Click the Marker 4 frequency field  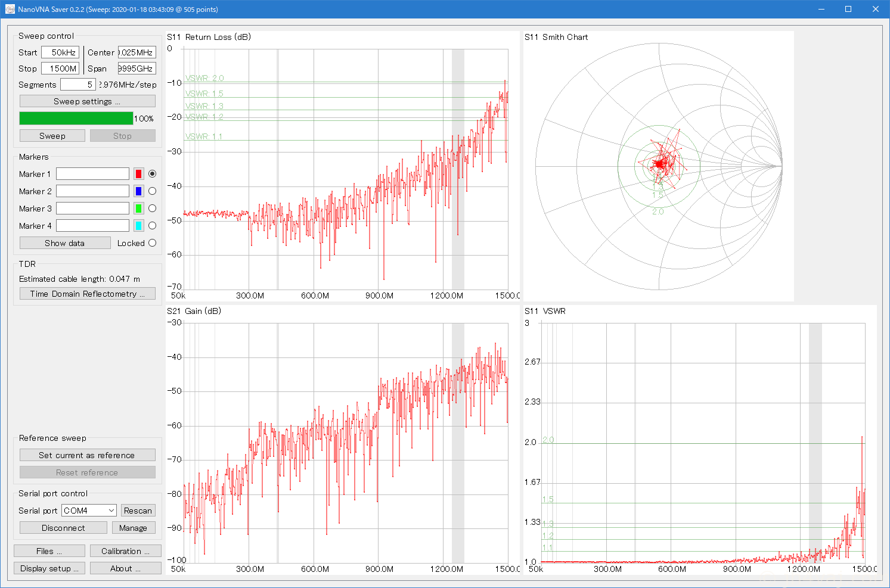(x=92, y=226)
